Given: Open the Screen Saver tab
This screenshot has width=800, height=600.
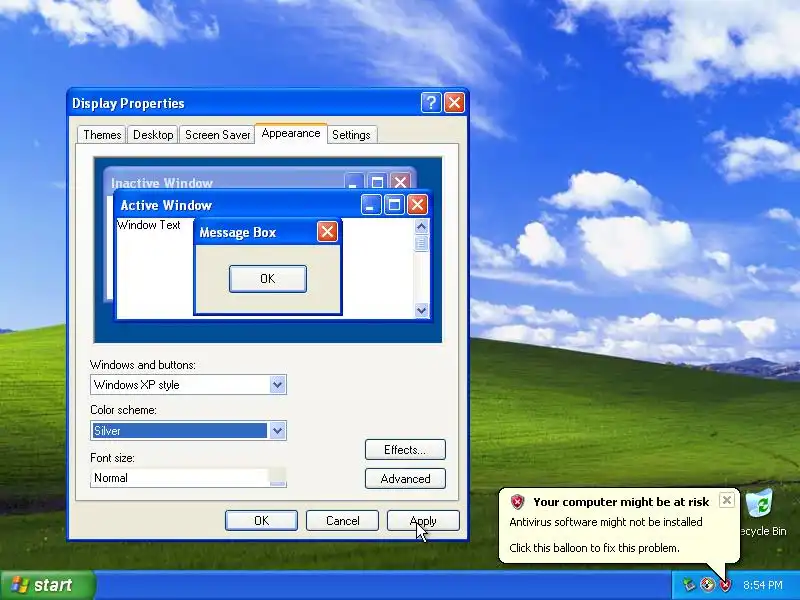Looking at the screenshot, I should [217, 135].
